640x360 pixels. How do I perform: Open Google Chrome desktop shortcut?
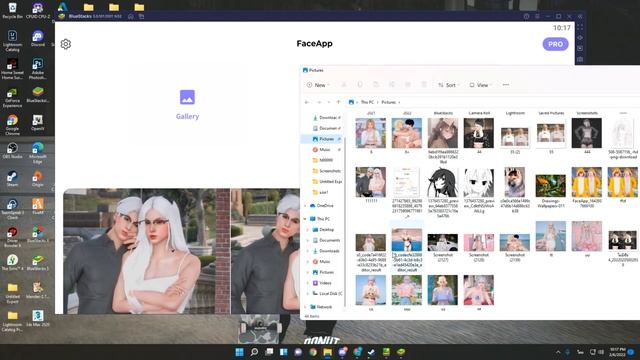click(12, 124)
